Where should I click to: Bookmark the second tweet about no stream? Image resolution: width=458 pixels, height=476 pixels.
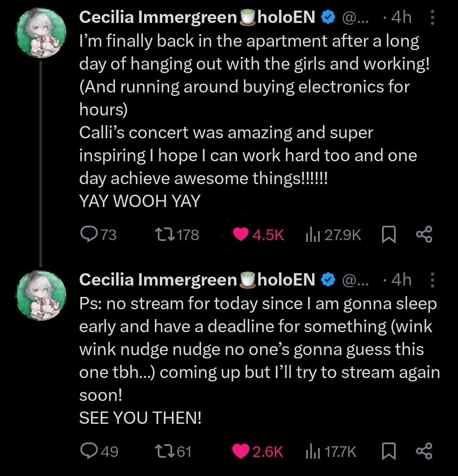388,451
